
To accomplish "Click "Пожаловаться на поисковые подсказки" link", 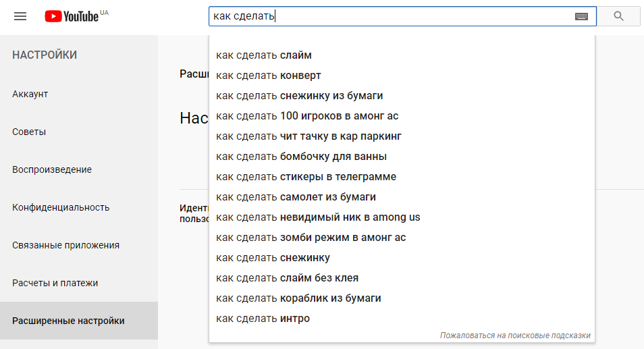I will tap(515, 335).
